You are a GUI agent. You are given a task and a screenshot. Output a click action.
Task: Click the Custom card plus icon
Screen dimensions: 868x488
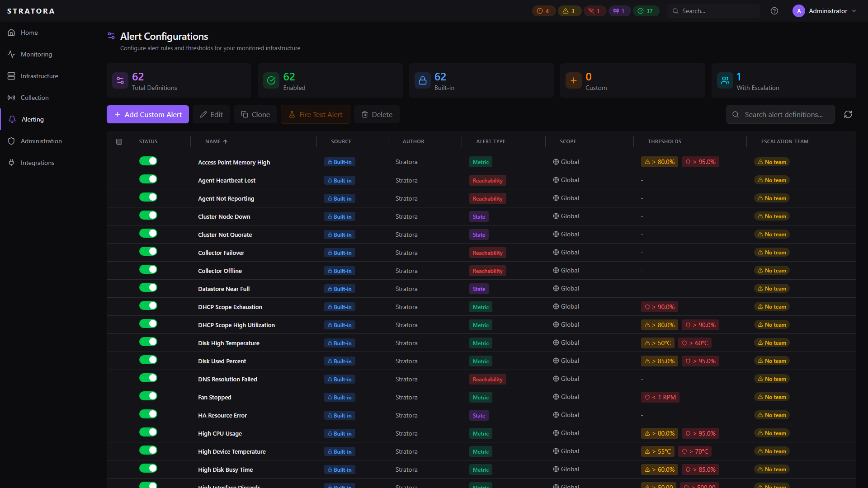click(574, 80)
